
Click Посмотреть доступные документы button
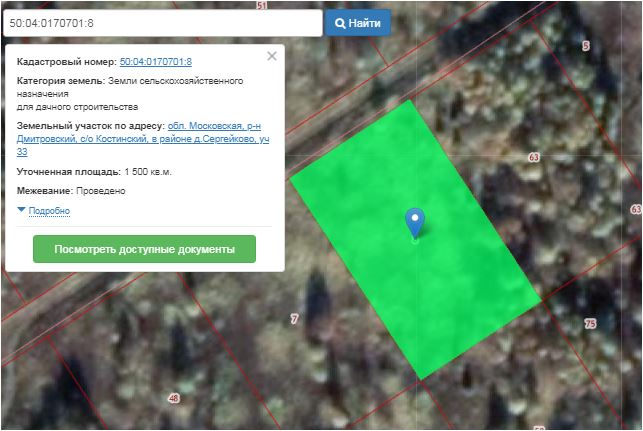click(144, 249)
